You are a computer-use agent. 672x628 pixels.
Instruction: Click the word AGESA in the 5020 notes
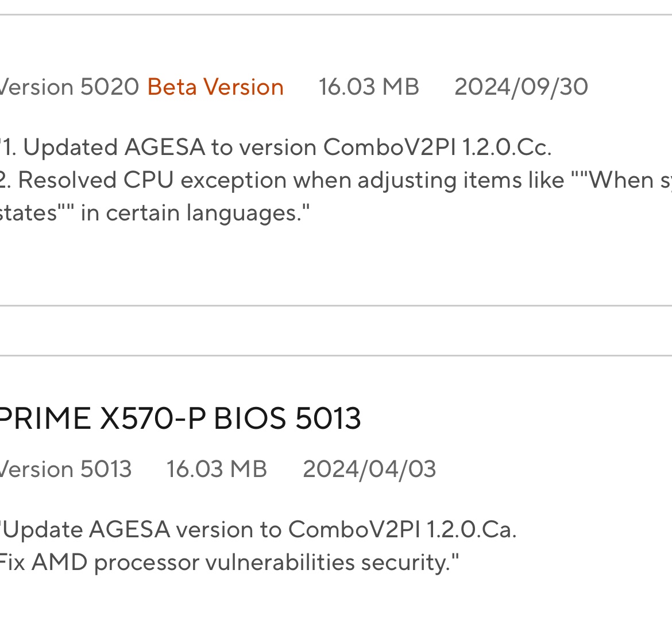[164, 148]
